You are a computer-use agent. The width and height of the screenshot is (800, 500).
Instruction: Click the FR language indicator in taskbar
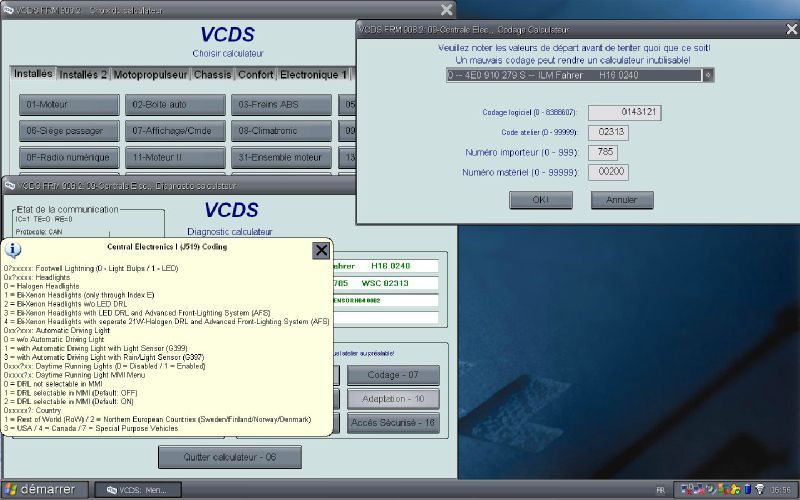(x=660, y=490)
